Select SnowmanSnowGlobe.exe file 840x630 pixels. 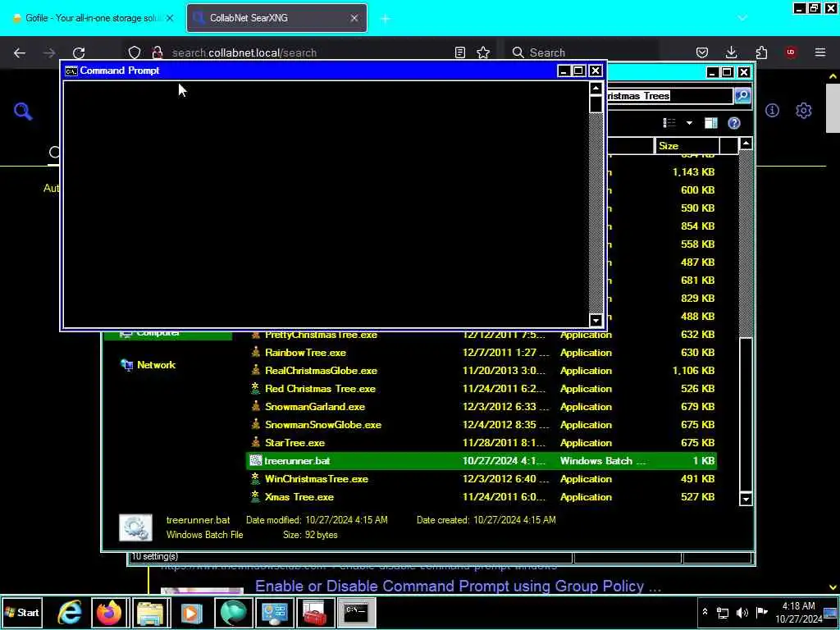323,425
